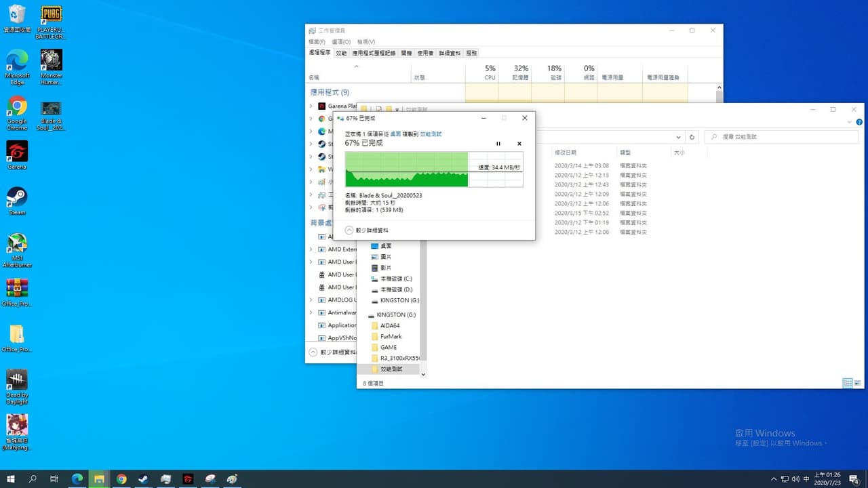The height and width of the screenshot is (488, 868).
Task: Select the Edge icon in the process list
Action: point(321,131)
